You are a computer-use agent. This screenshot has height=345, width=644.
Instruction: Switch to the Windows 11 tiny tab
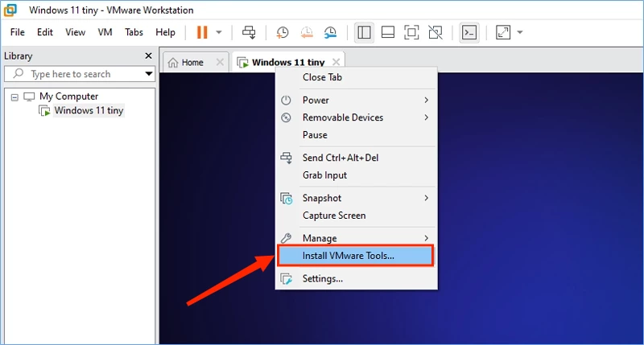click(288, 63)
